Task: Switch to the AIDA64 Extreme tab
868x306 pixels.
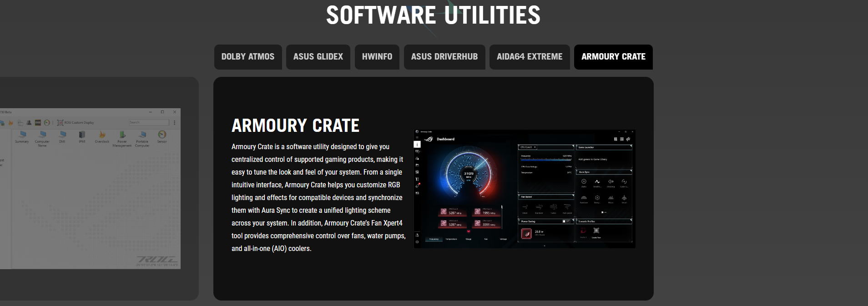Action: tap(530, 57)
